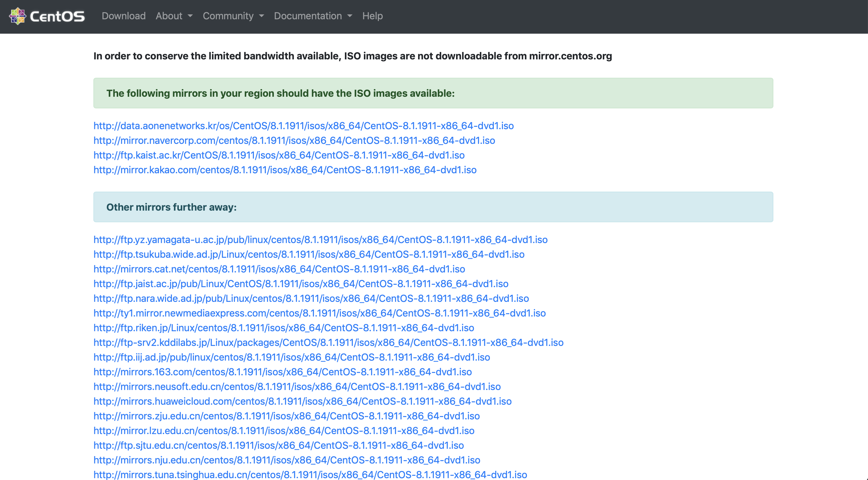Expand the About dropdown menu
This screenshot has width=868, height=480.
[x=174, y=16]
